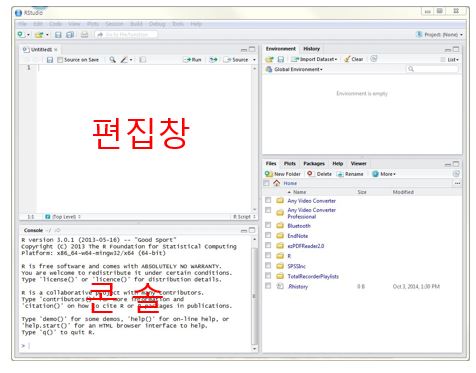Screen dimensions: 476x373
Task: Close the Untitled1 tab
Action: [56, 50]
